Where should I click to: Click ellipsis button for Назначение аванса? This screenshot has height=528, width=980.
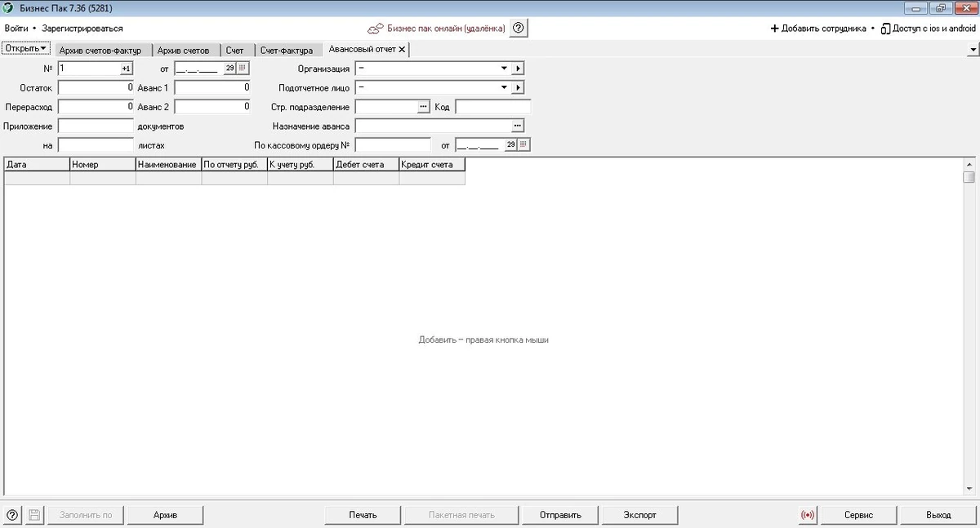coord(517,126)
